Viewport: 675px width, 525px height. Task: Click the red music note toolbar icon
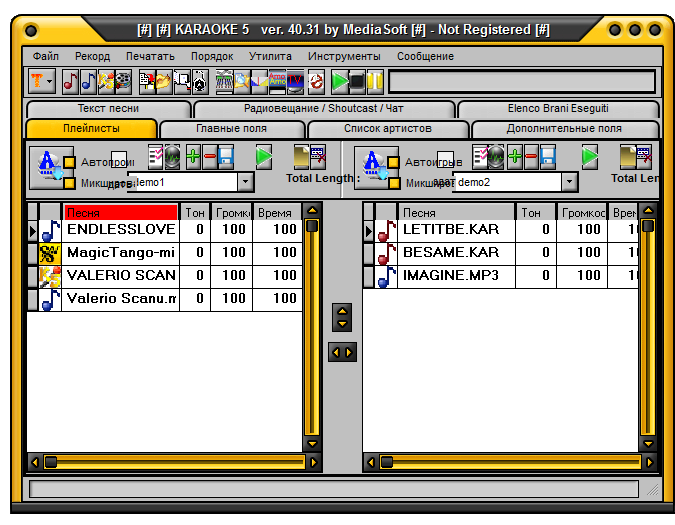pyautogui.click(x=70, y=81)
